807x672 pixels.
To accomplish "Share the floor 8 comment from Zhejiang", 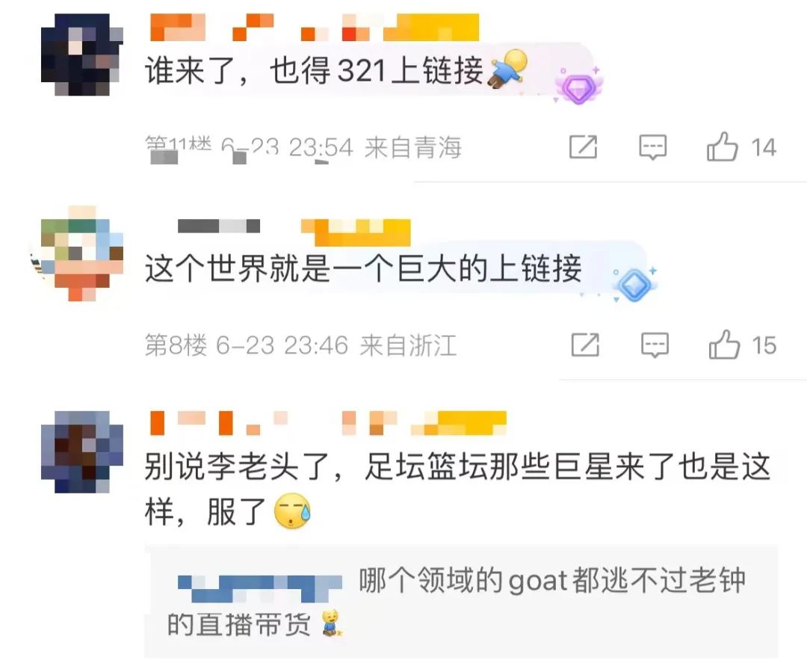I will point(585,345).
